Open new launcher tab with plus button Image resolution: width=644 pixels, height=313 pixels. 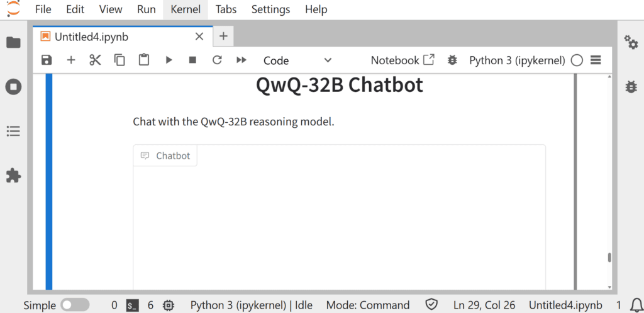pyautogui.click(x=223, y=37)
